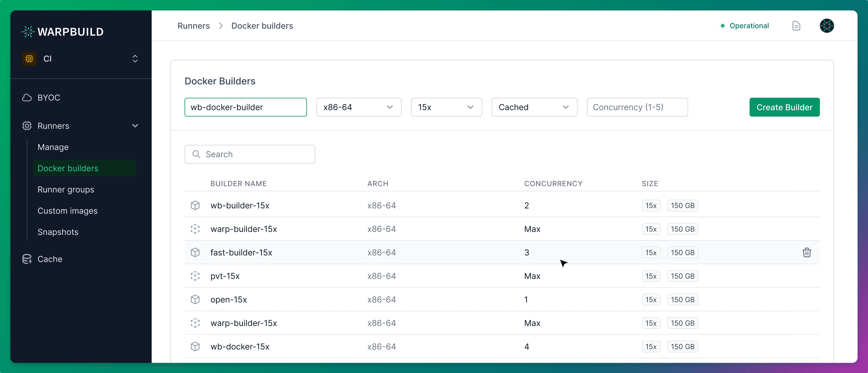Click the WarpBuild logo icon
Image resolution: width=868 pixels, height=373 pixels.
(28, 31)
